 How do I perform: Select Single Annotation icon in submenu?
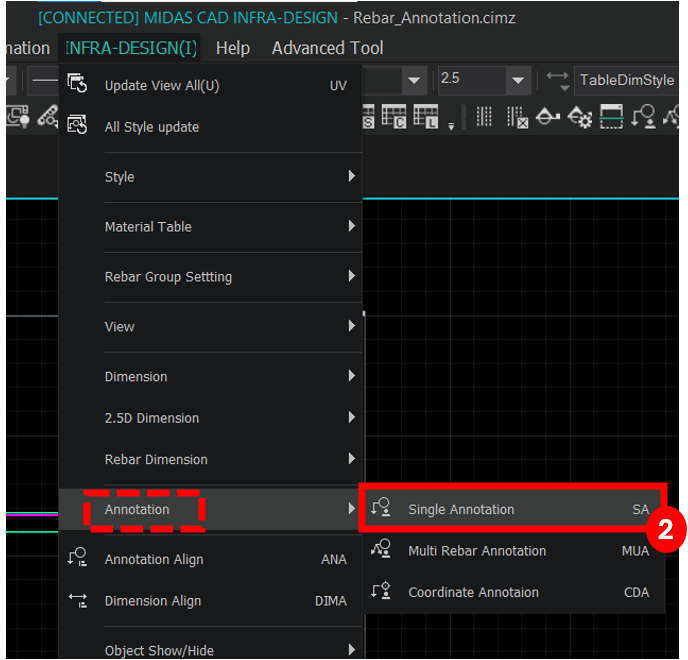pos(380,507)
